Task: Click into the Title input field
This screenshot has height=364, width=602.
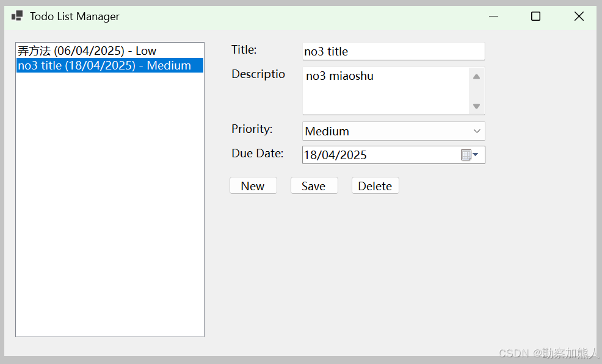Action: pyautogui.click(x=394, y=51)
